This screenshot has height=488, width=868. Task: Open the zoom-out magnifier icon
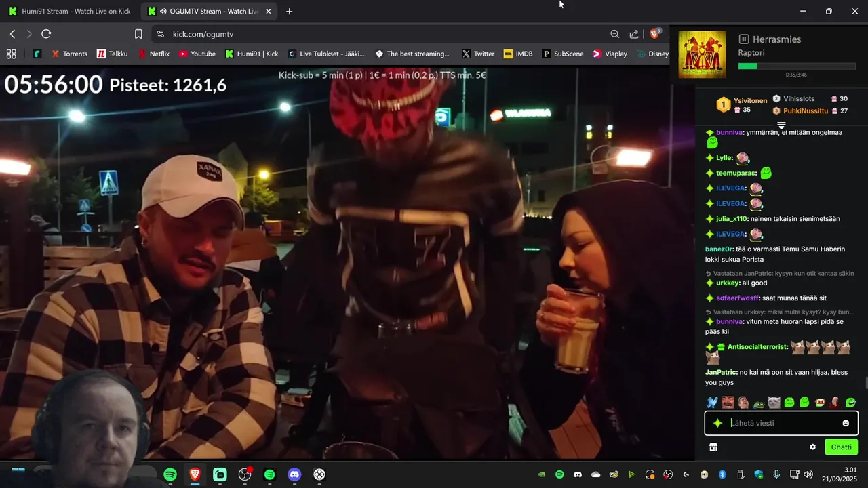[614, 34]
